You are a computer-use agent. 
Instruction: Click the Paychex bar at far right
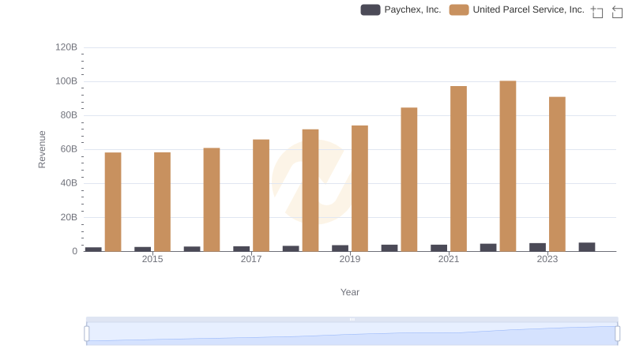pyautogui.click(x=587, y=246)
